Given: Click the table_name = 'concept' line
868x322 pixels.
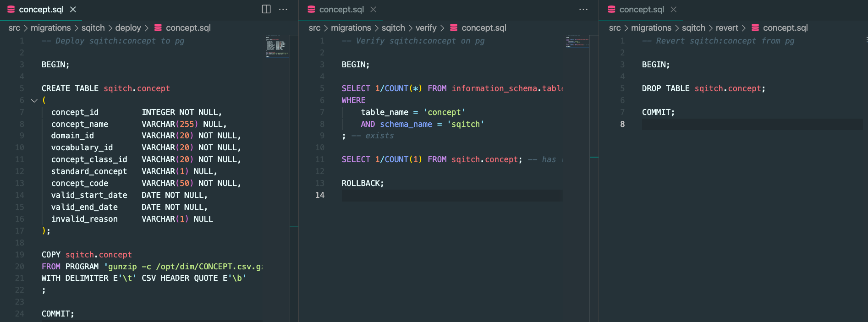Looking at the screenshot, I should point(413,112).
